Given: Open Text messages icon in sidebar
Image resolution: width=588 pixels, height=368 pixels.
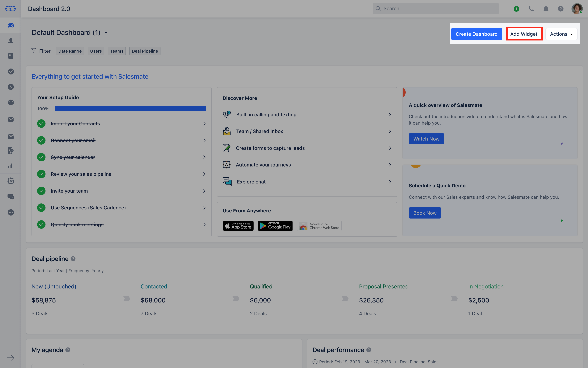Looking at the screenshot, I should 11,151.
